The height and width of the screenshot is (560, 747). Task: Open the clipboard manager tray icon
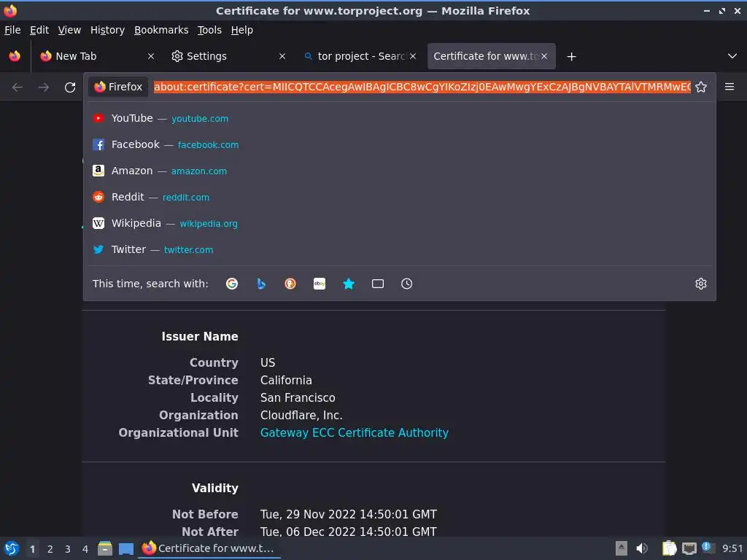[x=669, y=548]
